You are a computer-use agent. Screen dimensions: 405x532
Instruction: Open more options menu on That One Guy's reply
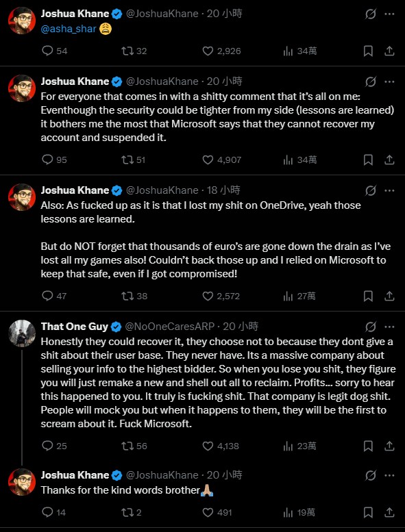(389, 327)
